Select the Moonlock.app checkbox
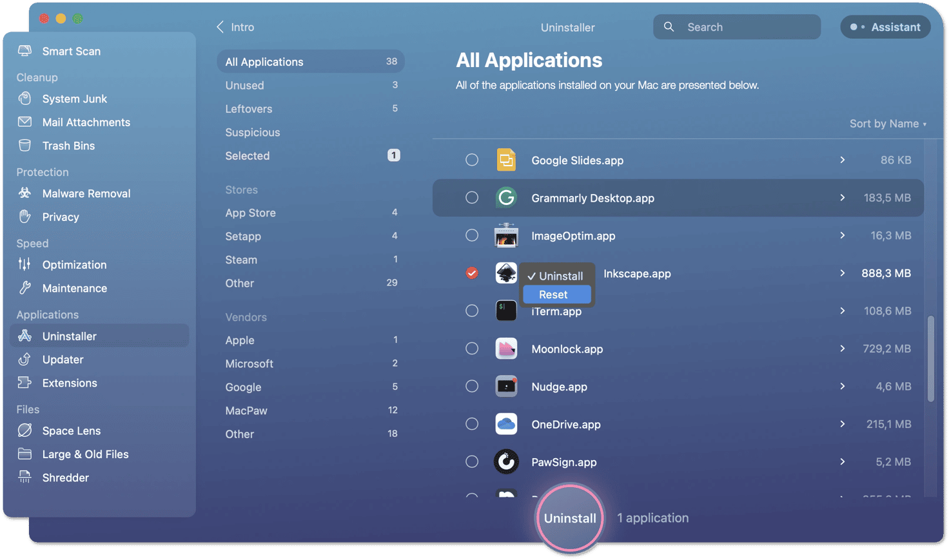Viewport: 949px width, 560px height. click(472, 349)
